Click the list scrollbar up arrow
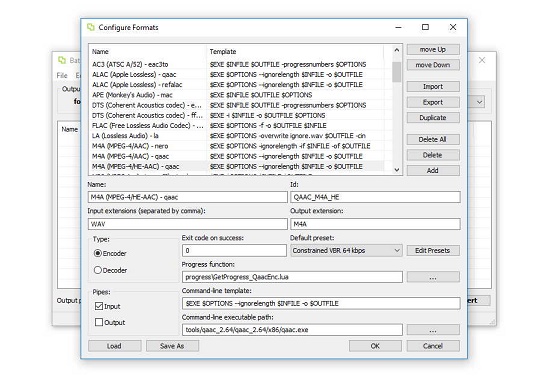The image size is (550, 379). tap(397, 50)
